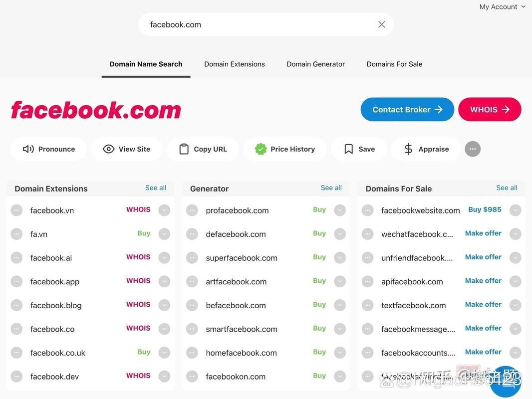Open the Domains For Sale tab
532x399 pixels.
tap(394, 64)
